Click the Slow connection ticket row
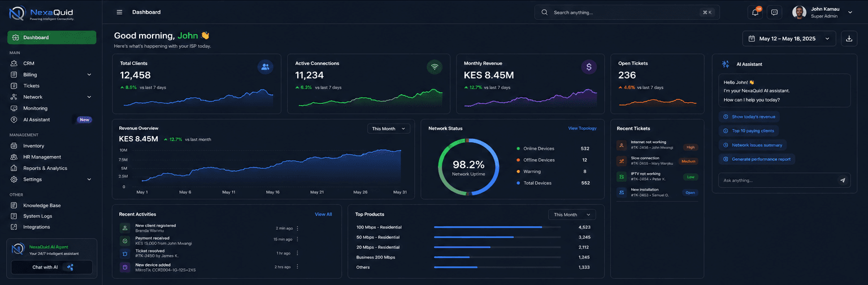Image resolution: width=868 pixels, height=285 pixels. coord(657,161)
